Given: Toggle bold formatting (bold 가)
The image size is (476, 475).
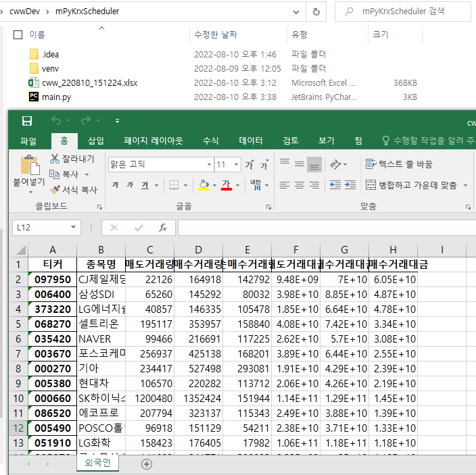Looking at the screenshot, I should coord(116,184).
